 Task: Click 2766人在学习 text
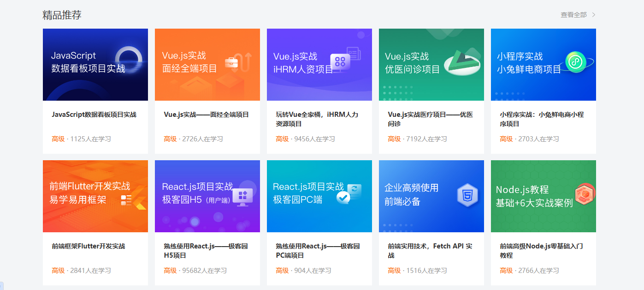click(539, 271)
